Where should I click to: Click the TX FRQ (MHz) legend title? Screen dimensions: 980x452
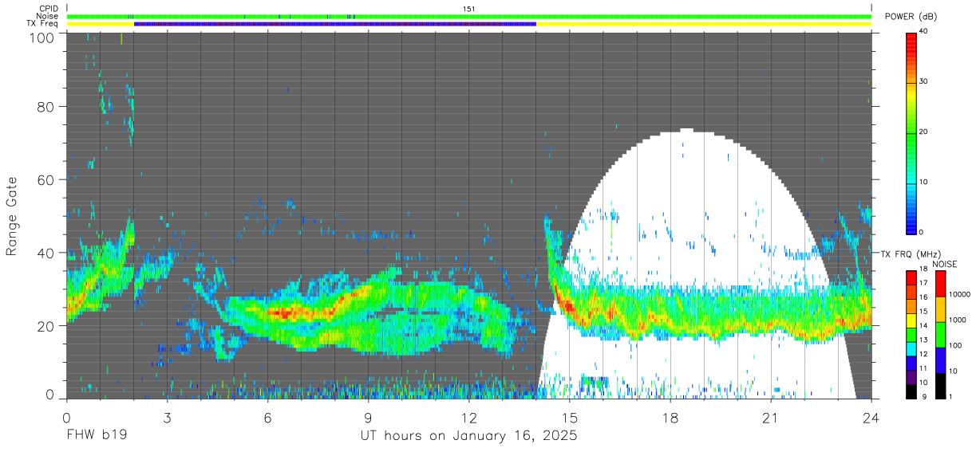911,254
